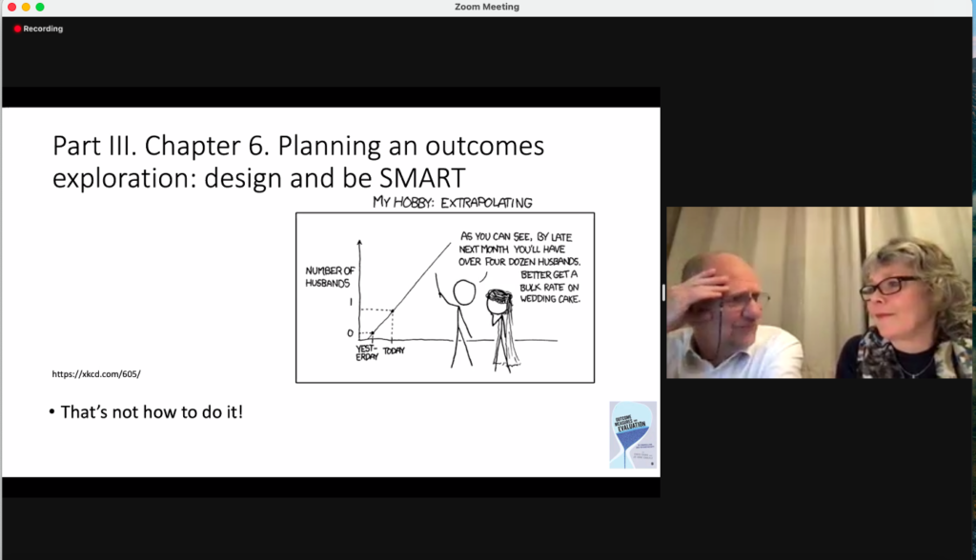Click the red Recording indicator dot

[17, 29]
